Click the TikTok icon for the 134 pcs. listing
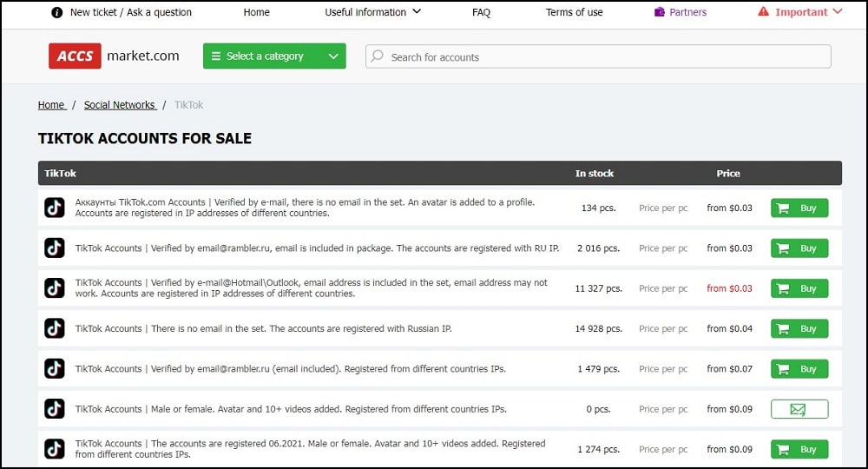Viewport: 868px width, 469px height. point(54,208)
